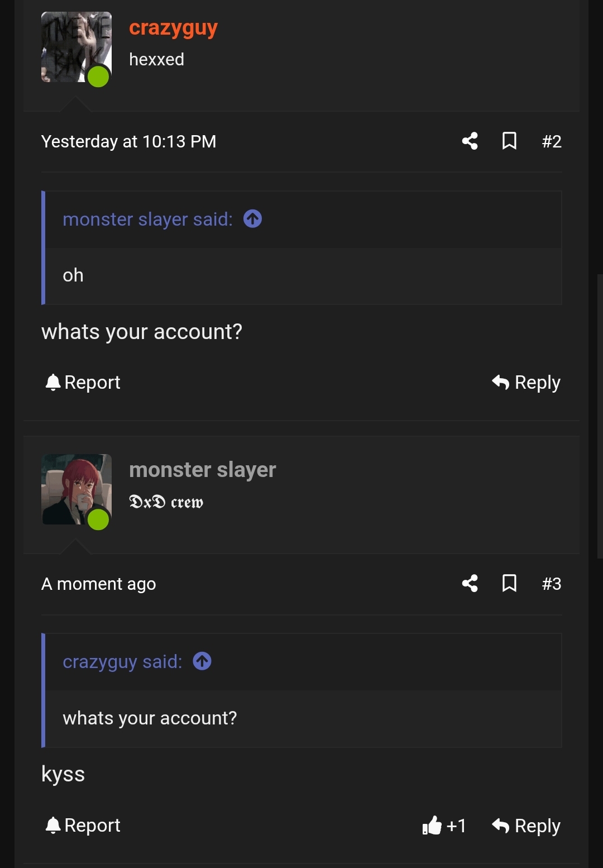Open crazyguy's profile avatar
The height and width of the screenshot is (868, 603).
(76, 47)
